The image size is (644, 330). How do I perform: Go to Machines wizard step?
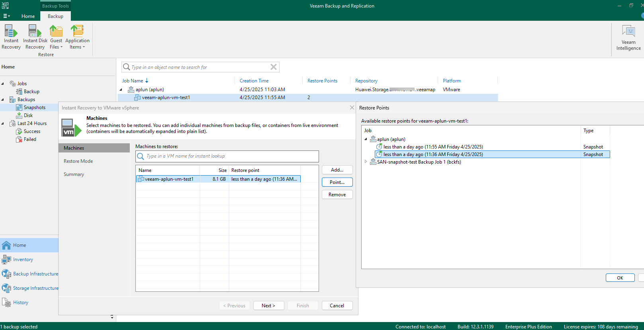94,148
